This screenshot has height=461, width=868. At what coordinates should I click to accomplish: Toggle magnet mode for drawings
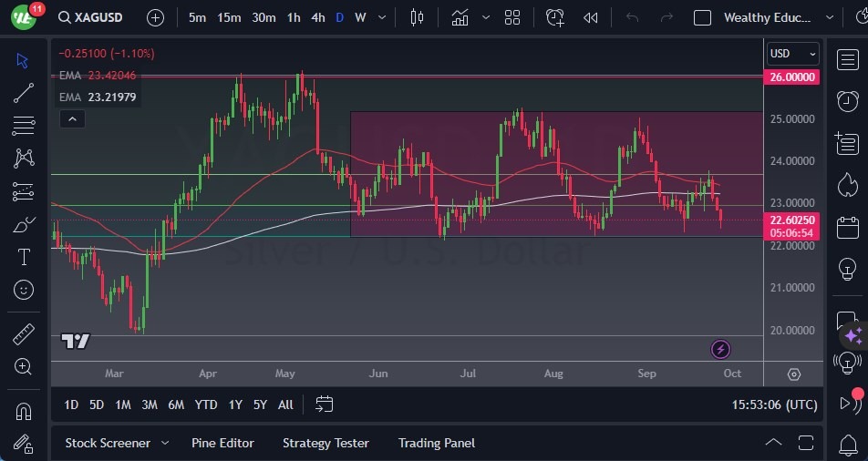24,411
